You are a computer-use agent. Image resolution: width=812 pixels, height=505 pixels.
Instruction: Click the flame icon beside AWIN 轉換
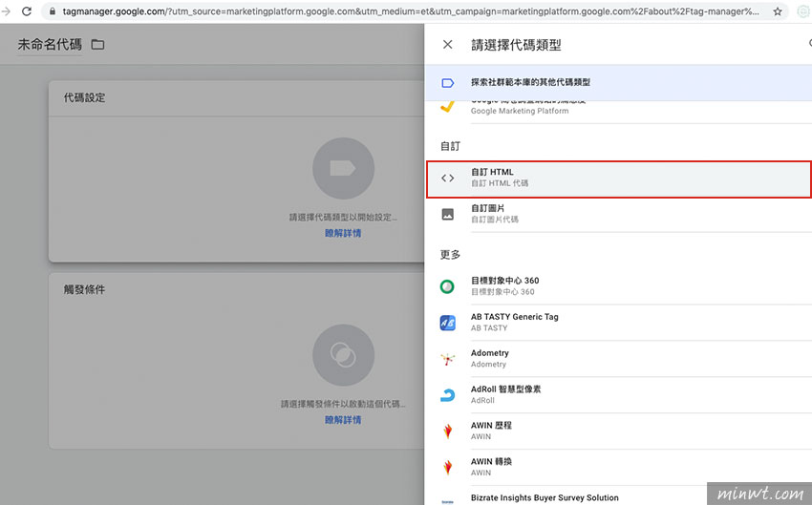(x=447, y=467)
